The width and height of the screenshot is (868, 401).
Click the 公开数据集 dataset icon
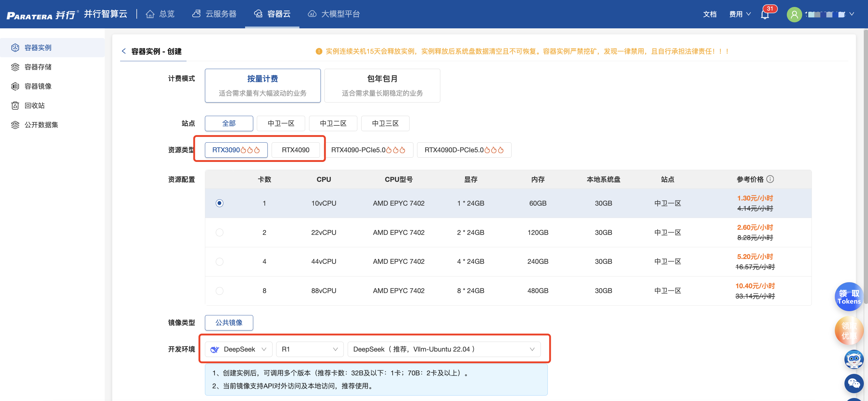15,125
